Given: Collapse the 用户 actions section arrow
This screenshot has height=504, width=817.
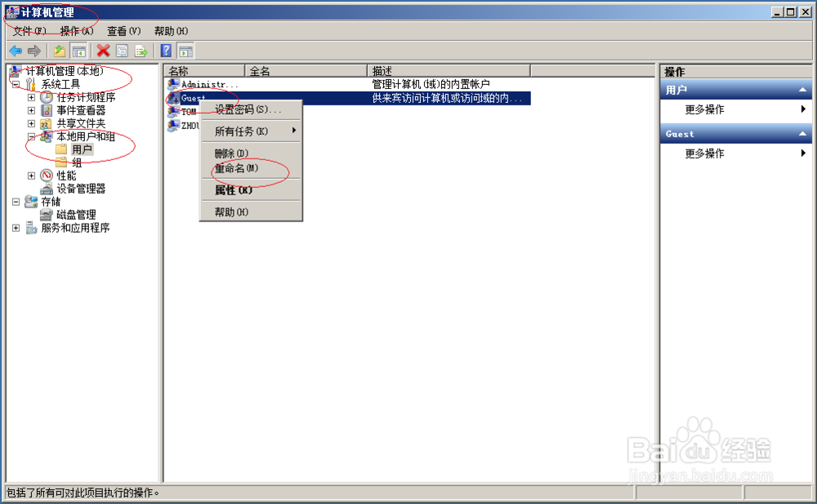Looking at the screenshot, I should click(x=802, y=90).
